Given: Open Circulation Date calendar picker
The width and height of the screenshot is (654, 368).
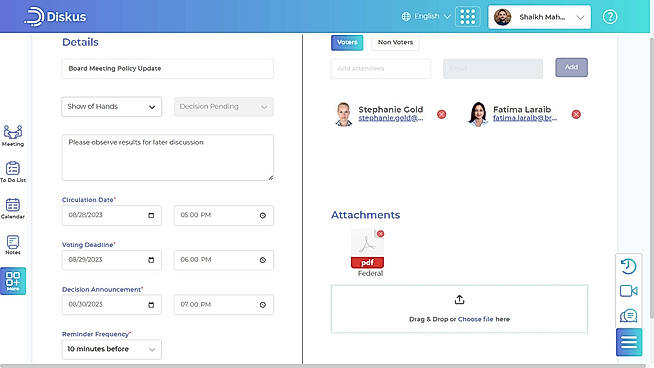Looking at the screenshot, I should coord(151,215).
